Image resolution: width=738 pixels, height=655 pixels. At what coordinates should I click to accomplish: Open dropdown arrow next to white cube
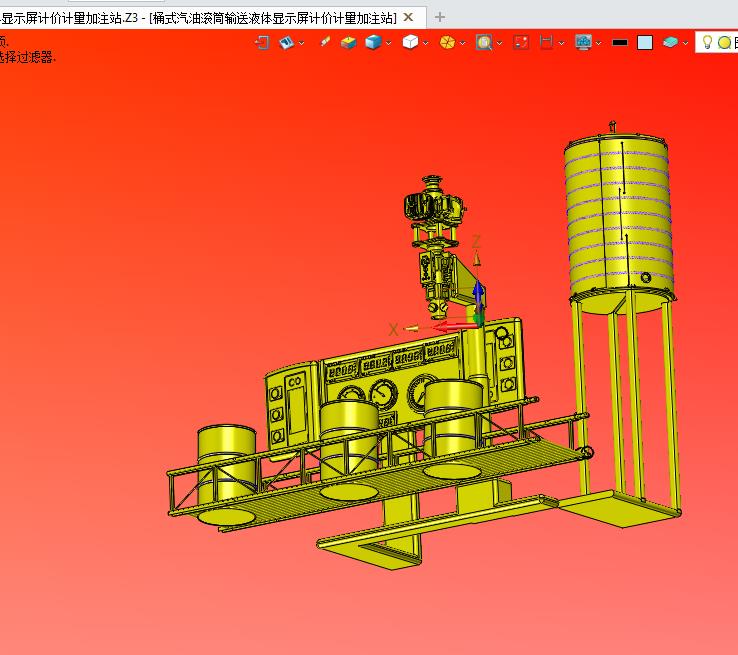click(425, 43)
